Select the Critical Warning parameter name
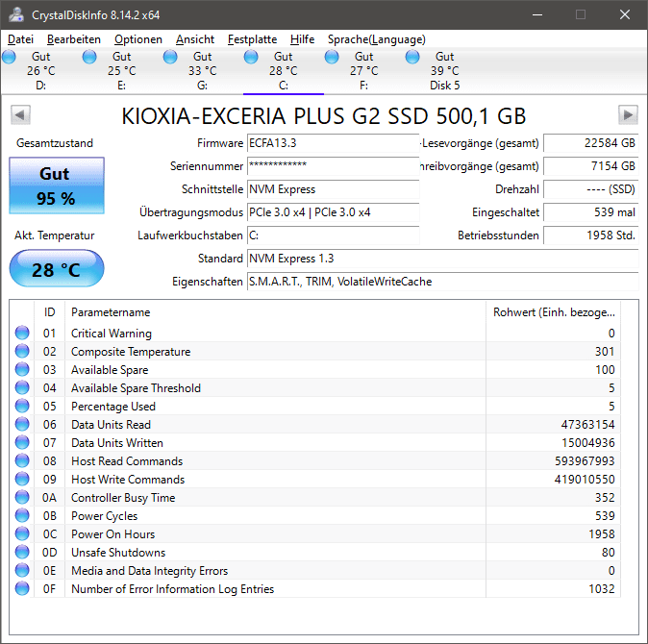 click(112, 334)
